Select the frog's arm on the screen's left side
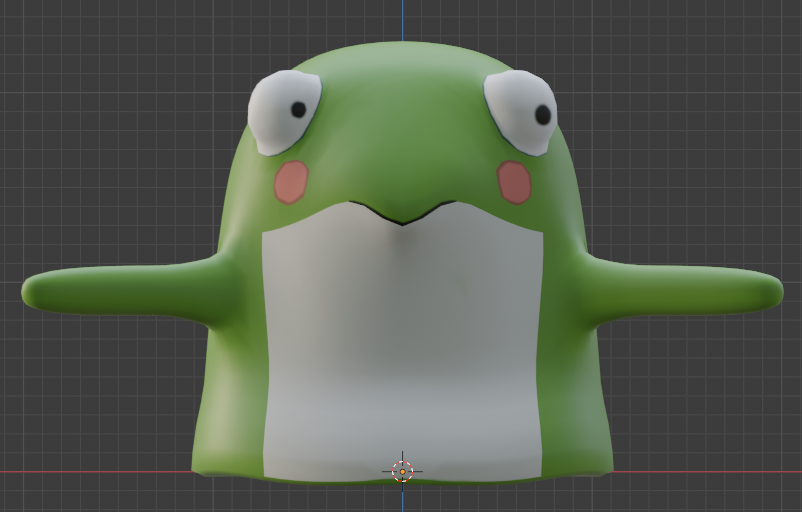Viewport: 802px width, 512px height. pyautogui.click(x=123, y=292)
